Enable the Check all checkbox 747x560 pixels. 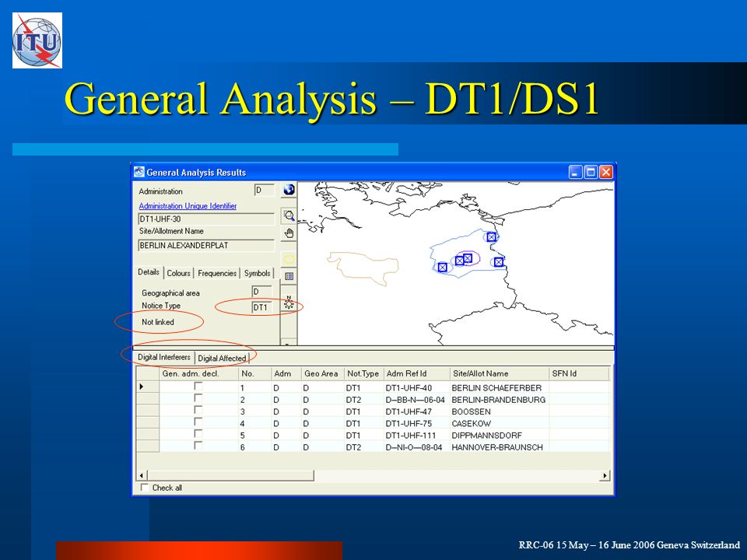click(x=145, y=487)
